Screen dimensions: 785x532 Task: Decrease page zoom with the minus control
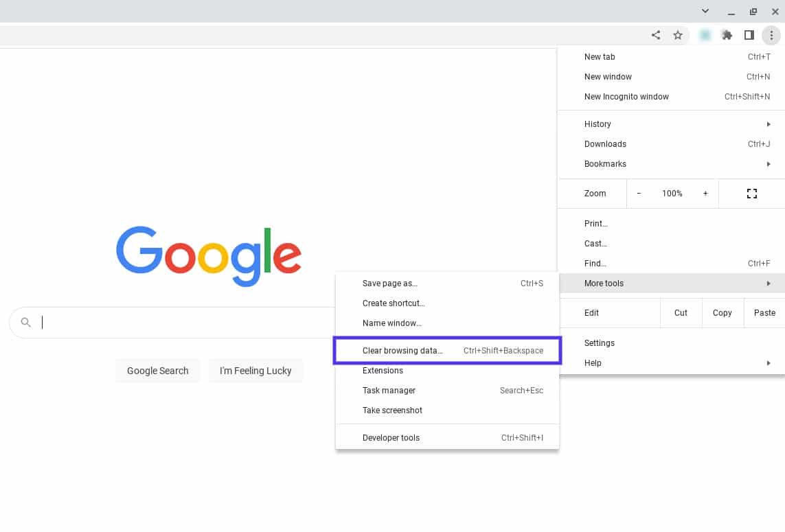click(x=638, y=194)
